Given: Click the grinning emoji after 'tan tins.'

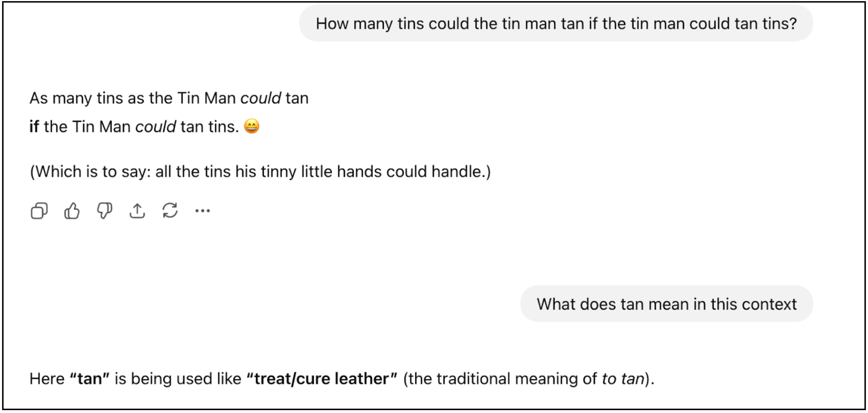Looking at the screenshot, I should pos(252,127).
